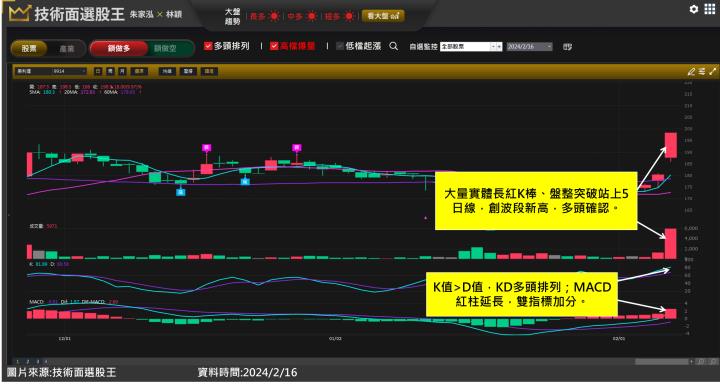This screenshot has height=385, width=720.
Task: Click the first magenta signal marker on chart
Action: [207, 148]
